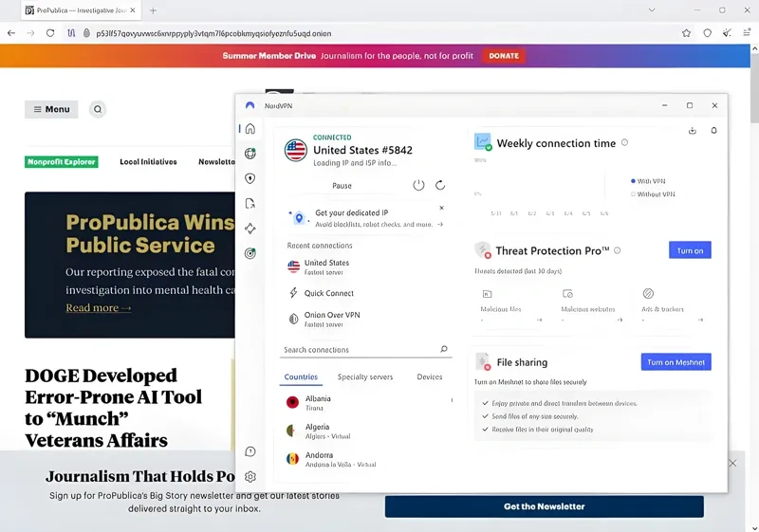Open ProPublica Menu button
Viewport: 759px width, 532px height.
coord(51,109)
